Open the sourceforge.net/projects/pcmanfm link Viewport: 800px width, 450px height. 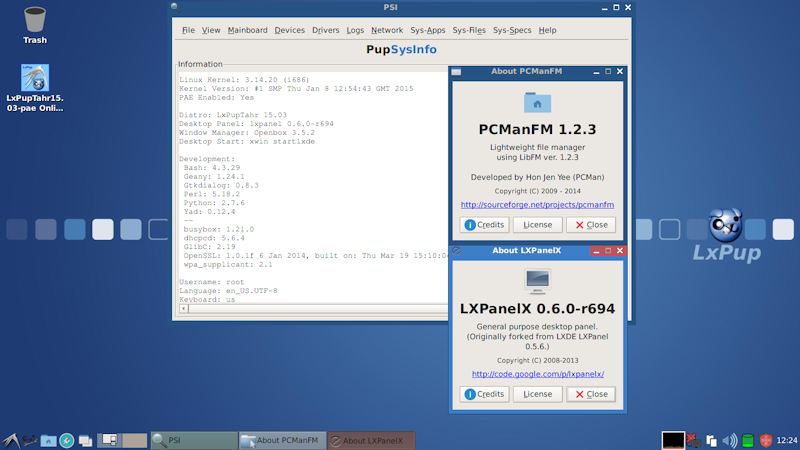click(537, 205)
